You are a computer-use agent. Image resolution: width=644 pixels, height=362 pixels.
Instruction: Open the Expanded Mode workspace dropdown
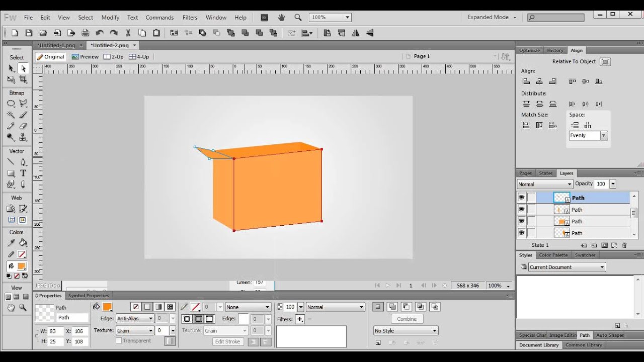coord(492,17)
